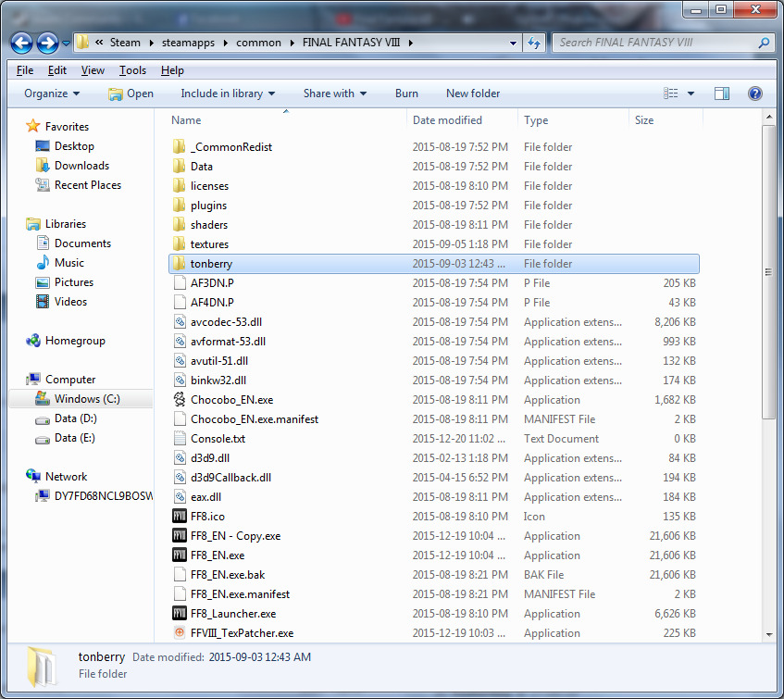Image resolution: width=784 pixels, height=699 pixels.
Task: Select the Chocobo_EN.exe.manifest file name
Action: point(254,419)
